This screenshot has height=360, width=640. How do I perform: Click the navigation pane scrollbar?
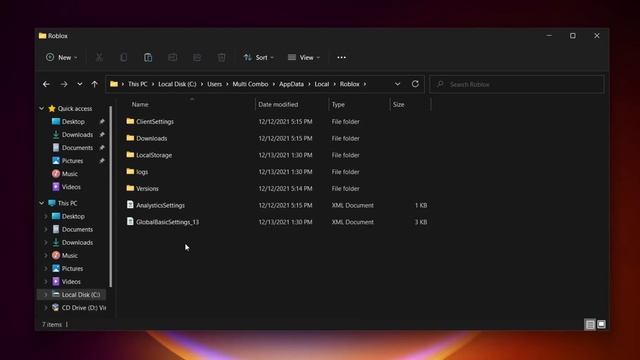coord(111,196)
